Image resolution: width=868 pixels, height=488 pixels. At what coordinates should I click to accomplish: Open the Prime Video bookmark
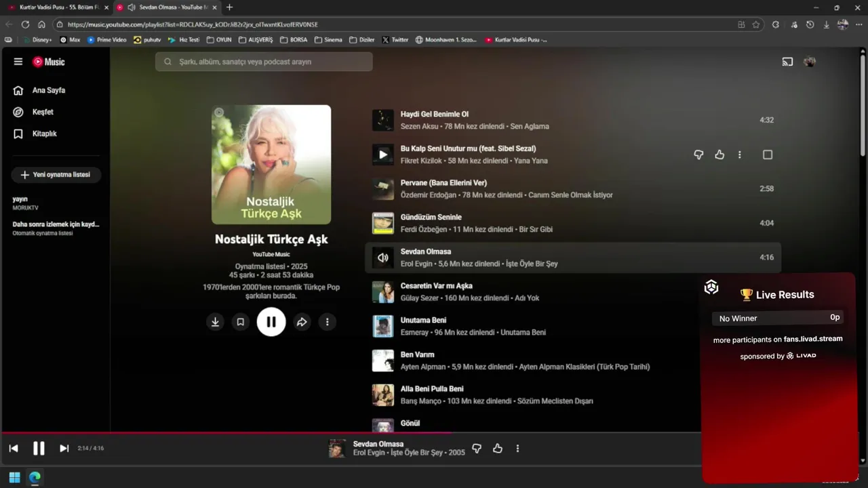107,40
